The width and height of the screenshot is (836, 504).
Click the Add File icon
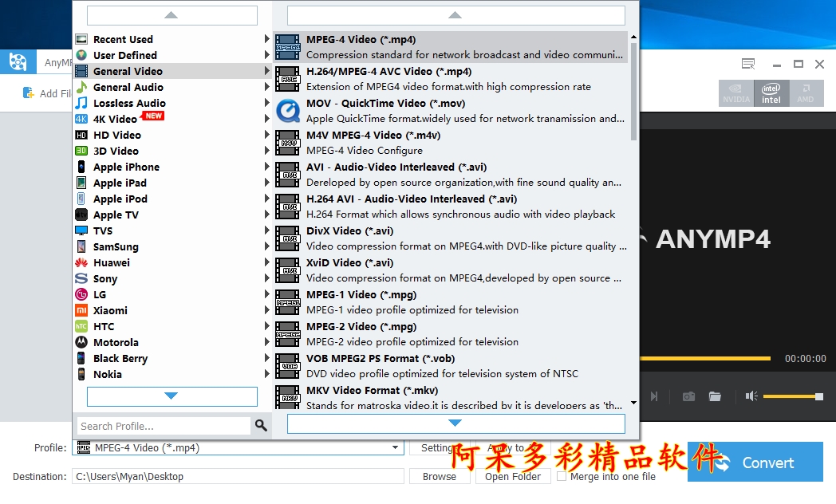28,93
